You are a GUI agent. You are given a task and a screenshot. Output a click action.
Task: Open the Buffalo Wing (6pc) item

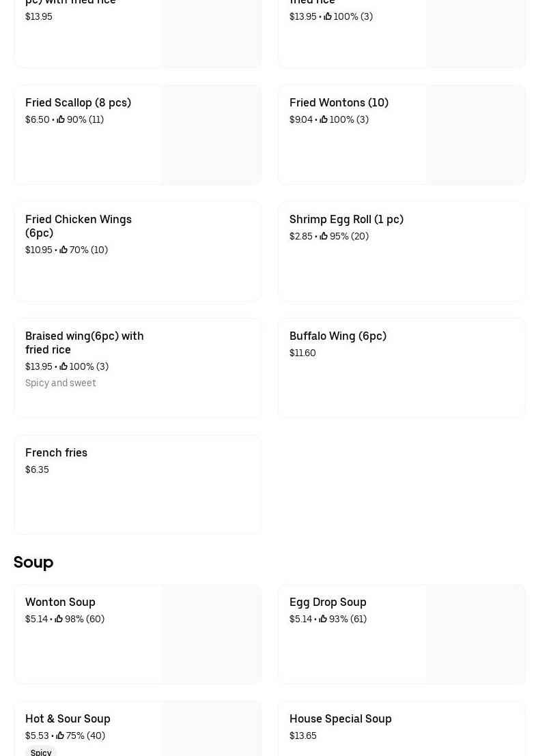coord(402,368)
